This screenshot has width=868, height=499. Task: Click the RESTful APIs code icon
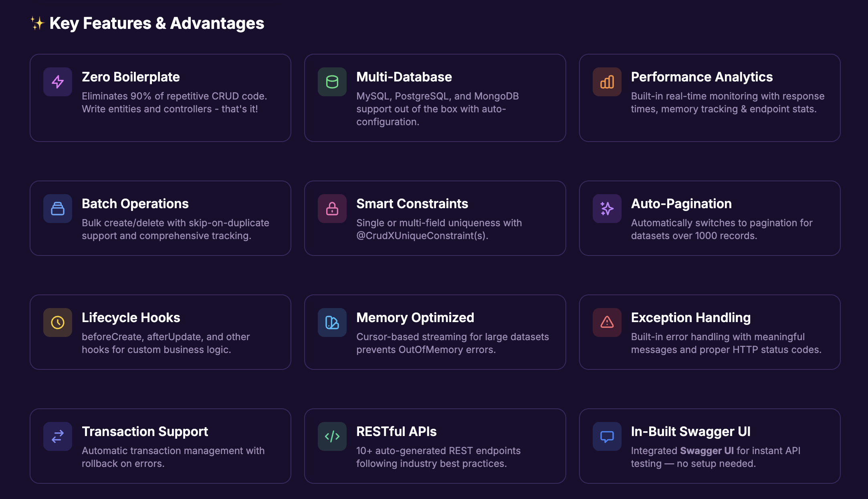332,436
